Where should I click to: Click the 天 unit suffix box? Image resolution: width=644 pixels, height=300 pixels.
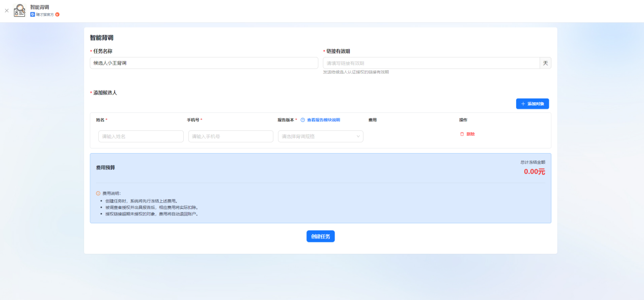coord(545,63)
